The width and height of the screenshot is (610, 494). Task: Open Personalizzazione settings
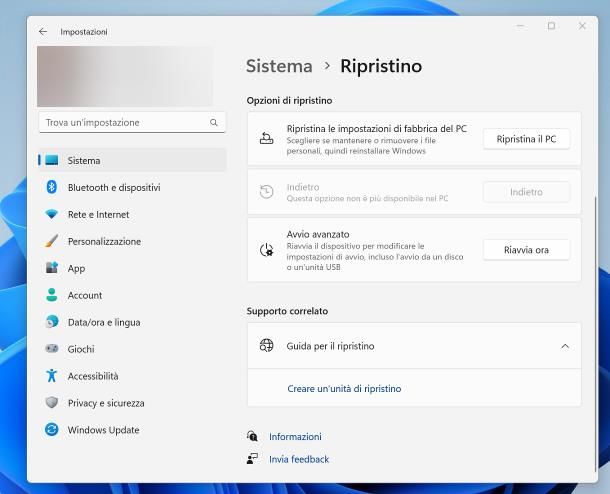pos(132,241)
